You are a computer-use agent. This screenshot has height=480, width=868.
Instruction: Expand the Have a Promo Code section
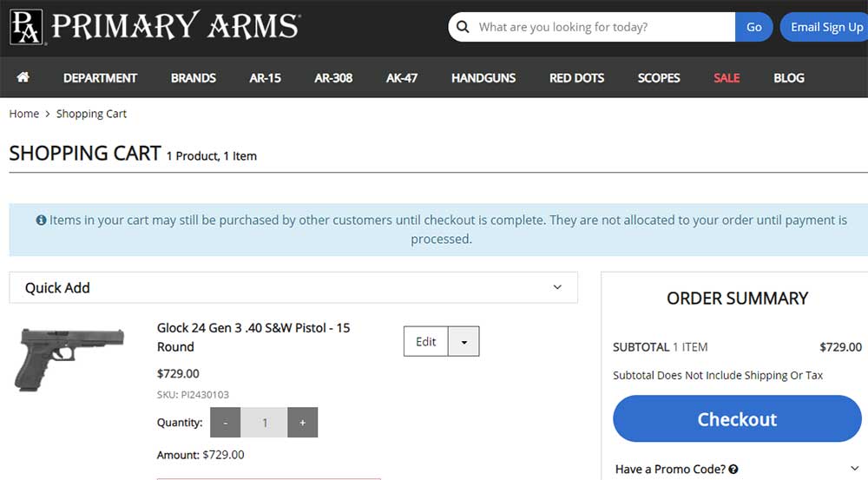856,469
